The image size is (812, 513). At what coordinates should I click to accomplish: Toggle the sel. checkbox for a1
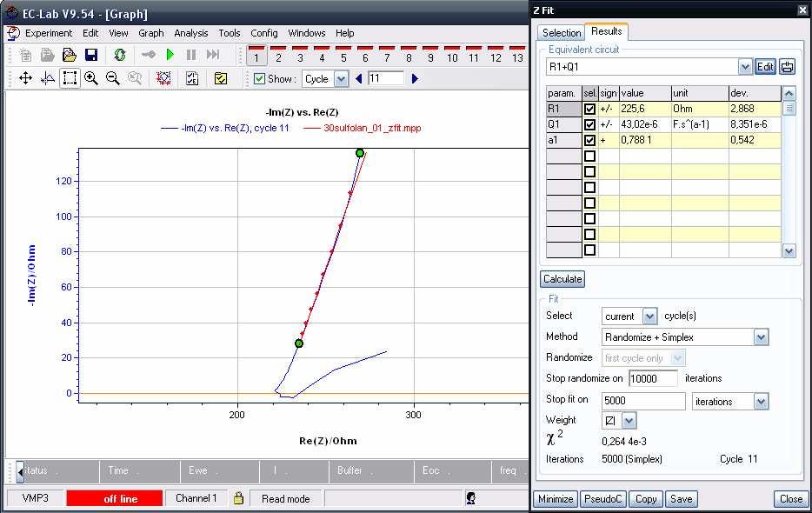pyautogui.click(x=589, y=140)
